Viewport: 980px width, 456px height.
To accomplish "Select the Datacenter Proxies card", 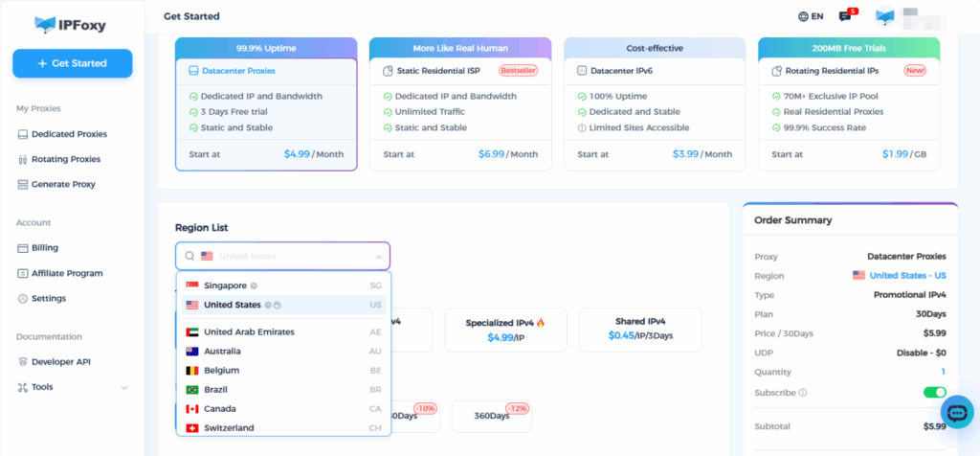I will [x=266, y=104].
